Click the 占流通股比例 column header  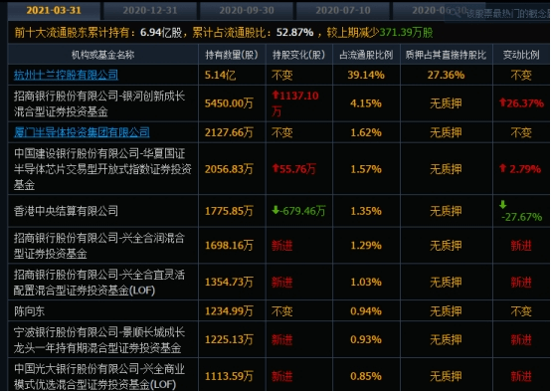366,55
